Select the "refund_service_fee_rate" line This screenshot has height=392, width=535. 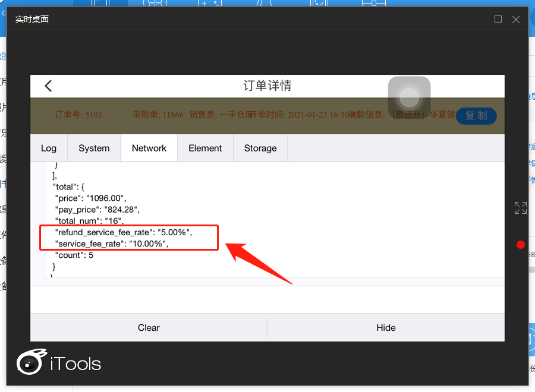[124, 232]
